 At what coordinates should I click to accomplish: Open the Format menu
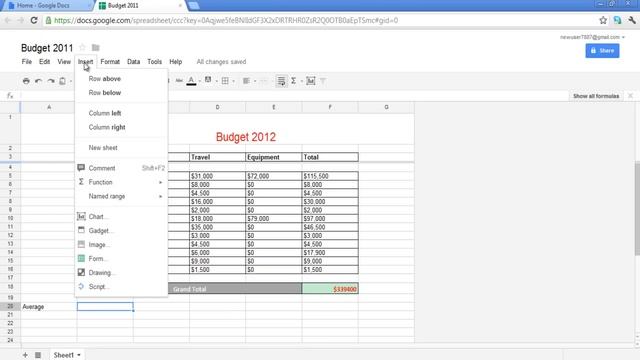[110, 62]
